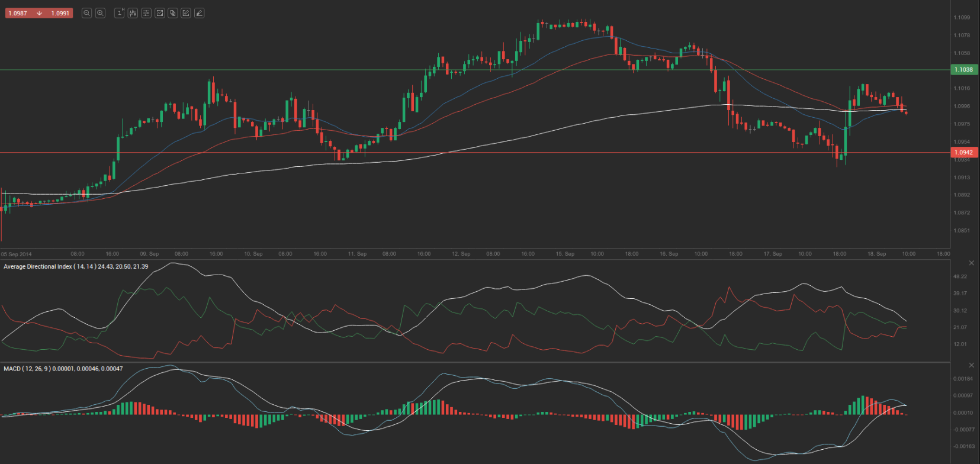The height and width of the screenshot is (464, 980).
Task: Close the MACD indicator panel
Action: tap(971, 365)
